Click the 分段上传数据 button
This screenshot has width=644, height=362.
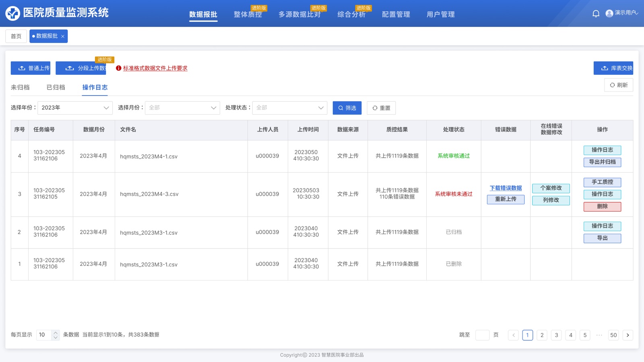81,68
